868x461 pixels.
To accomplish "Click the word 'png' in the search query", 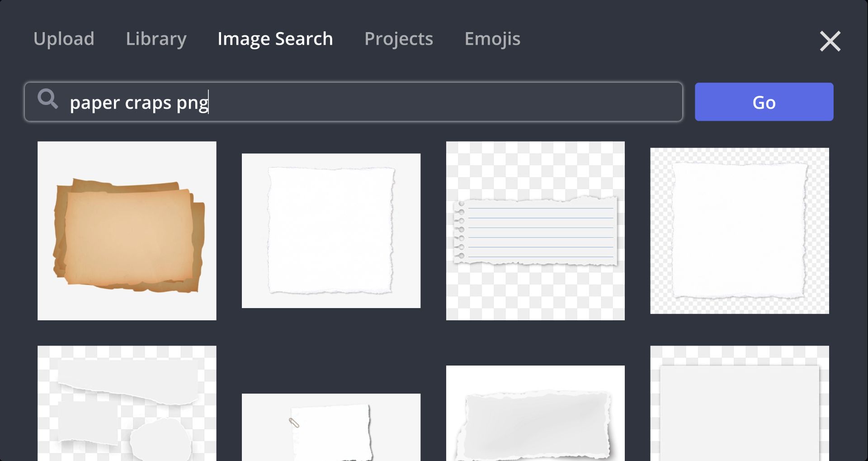I will tap(192, 103).
